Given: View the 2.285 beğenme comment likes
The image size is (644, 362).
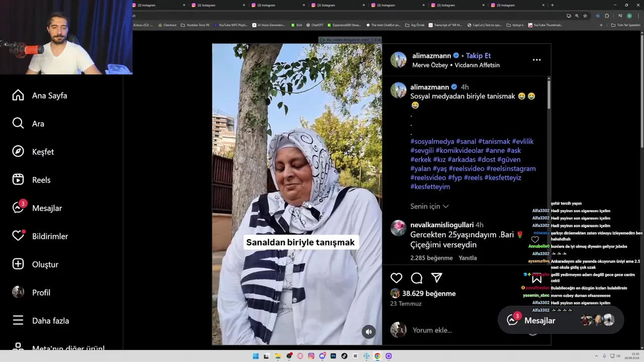Looking at the screenshot, I should pyautogui.click(x=432, y=258).
